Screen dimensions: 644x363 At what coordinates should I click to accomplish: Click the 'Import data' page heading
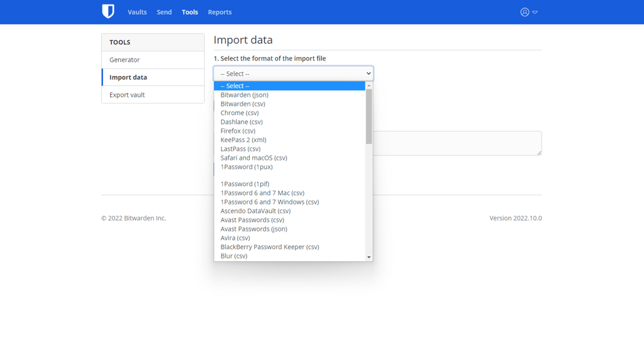(243, 40)
